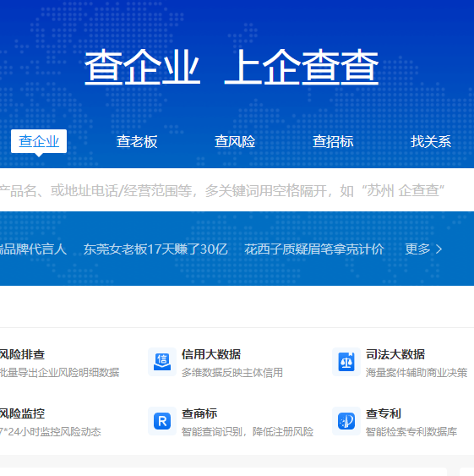Open the 找关系 tab

pos(431,142)
